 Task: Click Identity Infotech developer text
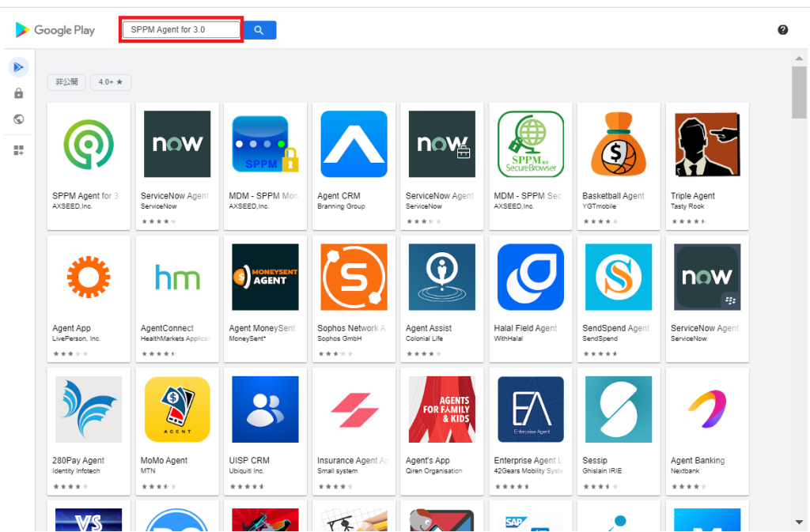(x=76, y=471)
